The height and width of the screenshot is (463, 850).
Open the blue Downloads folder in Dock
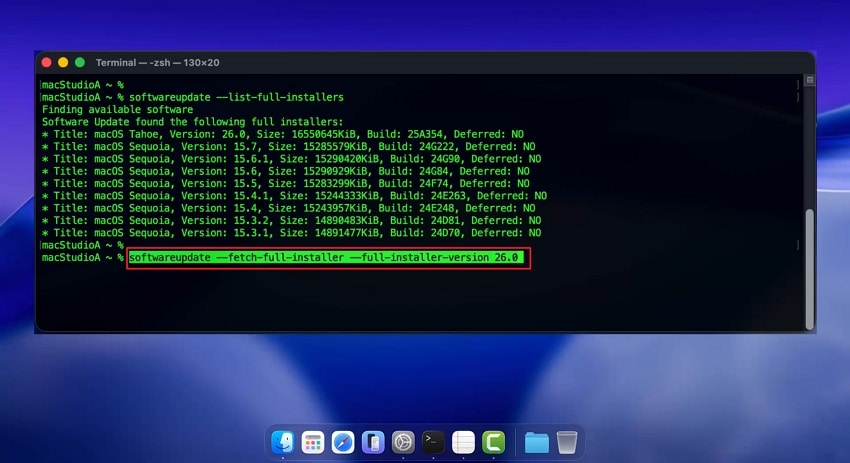coord(537,442)
